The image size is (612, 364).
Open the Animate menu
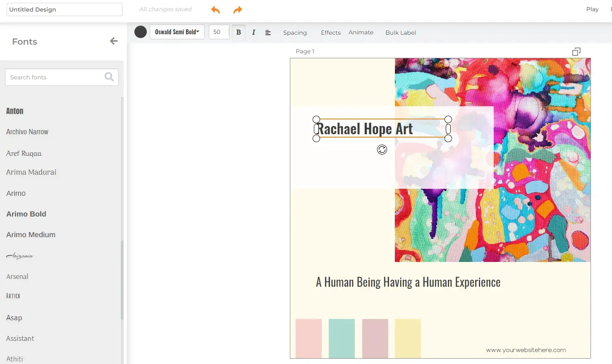tap(361, 32)
